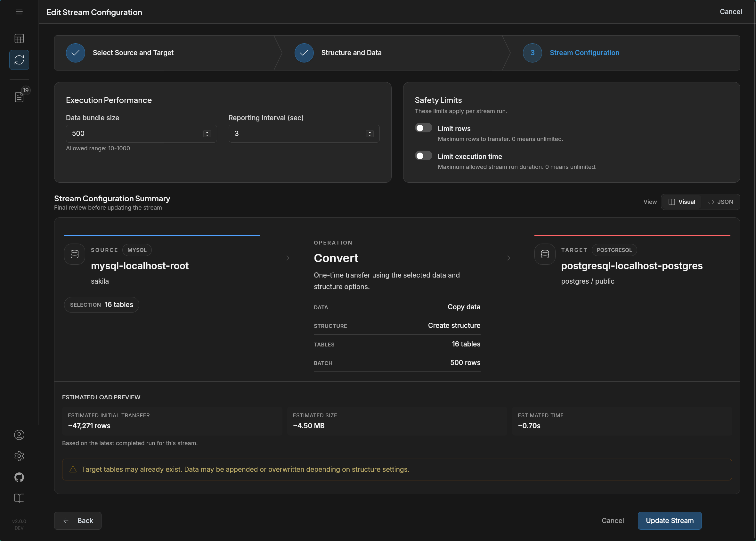The image size is (756, 541).
Task: Switch summary to JSON view
Action: point(720,202)
